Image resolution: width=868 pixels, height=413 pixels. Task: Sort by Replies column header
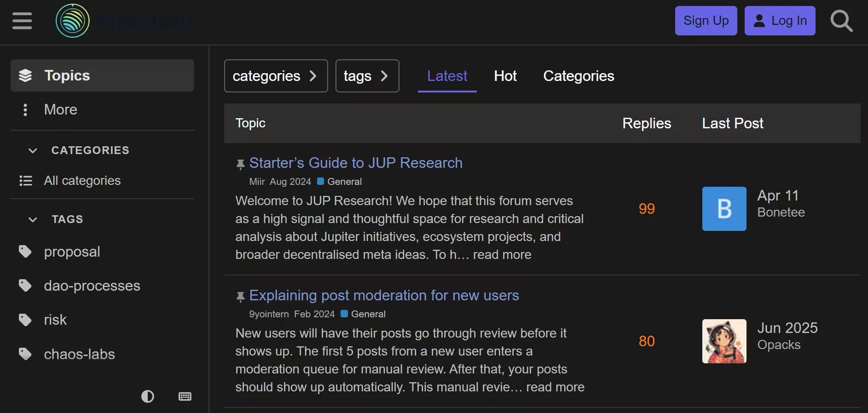[647, 123]
